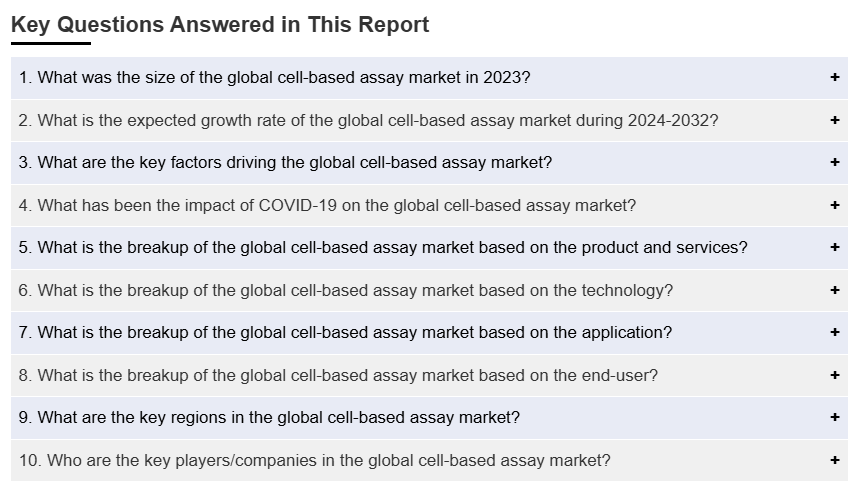Screen dimensions: 857x492
Task: Click the plus icon for application breakup question
Action: coord(835,332)
